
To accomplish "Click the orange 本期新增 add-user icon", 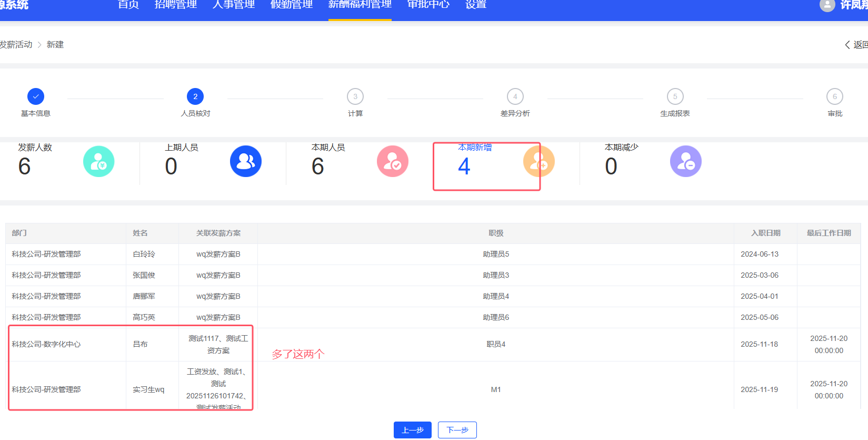I will click(539, 161).
